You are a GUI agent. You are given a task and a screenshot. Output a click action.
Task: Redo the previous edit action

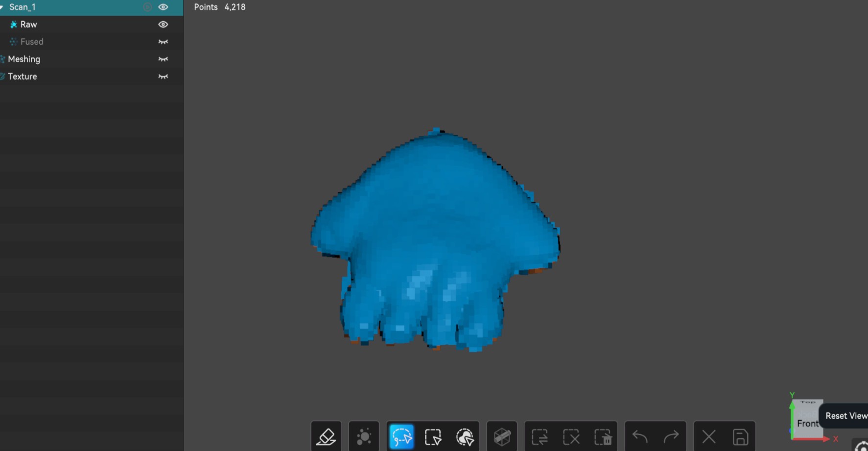click(x=671, y=436)
